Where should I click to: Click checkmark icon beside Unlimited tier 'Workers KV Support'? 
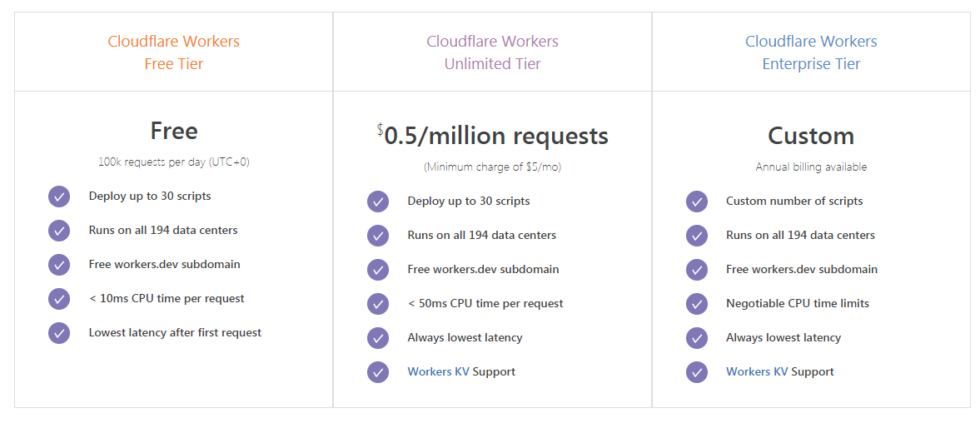[378, 371]
